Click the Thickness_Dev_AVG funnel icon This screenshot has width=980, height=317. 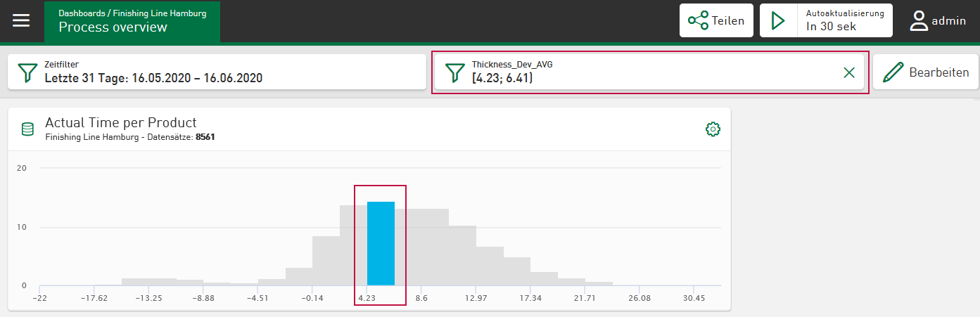tap(455, 72)
